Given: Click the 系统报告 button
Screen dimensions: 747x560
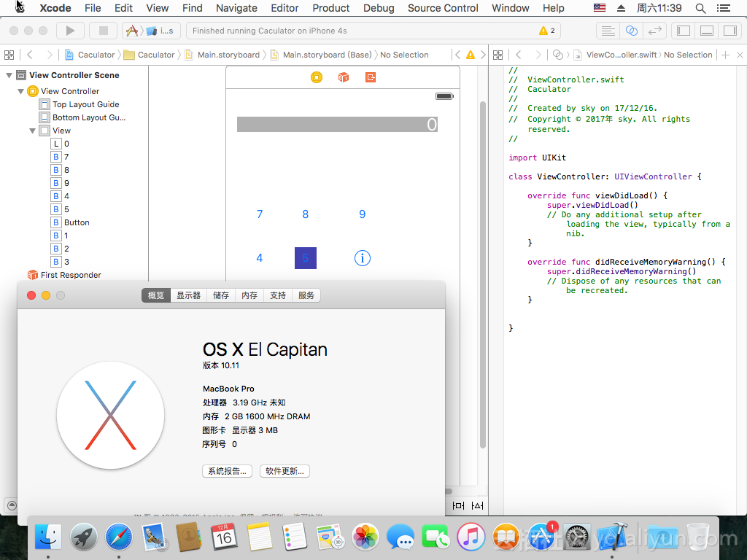Looking at the screenshot, I should pos(228,471).
